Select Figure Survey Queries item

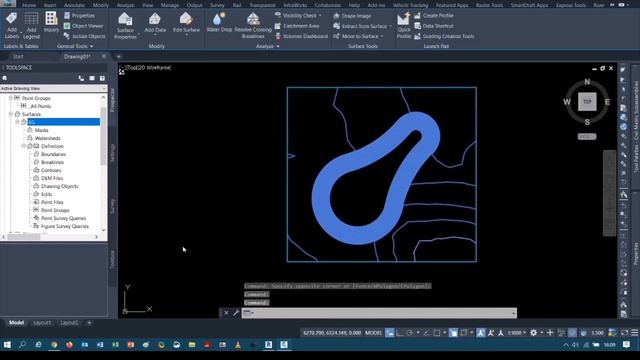[x=65, y=226]
